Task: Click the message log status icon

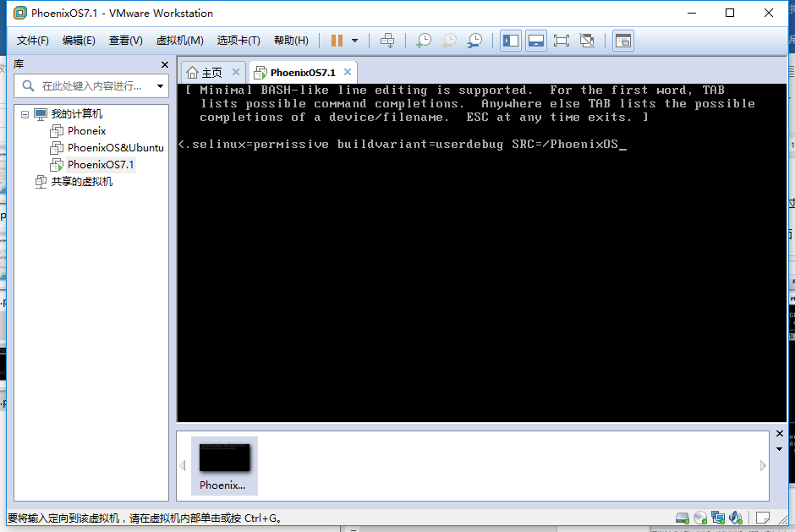Action: [x=763, y=518]
